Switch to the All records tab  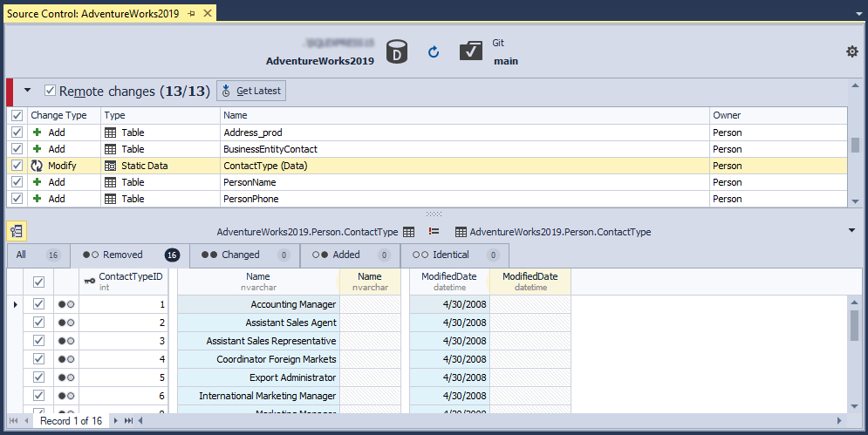tap(38, 255)
